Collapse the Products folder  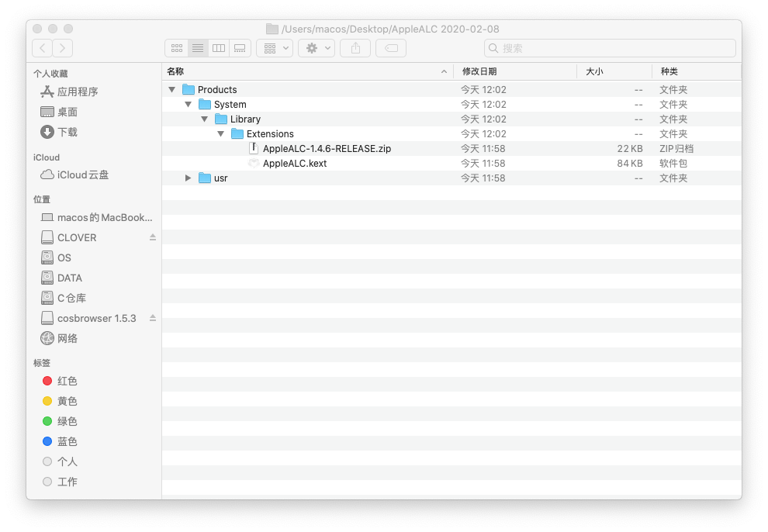[x=172, y=89]
